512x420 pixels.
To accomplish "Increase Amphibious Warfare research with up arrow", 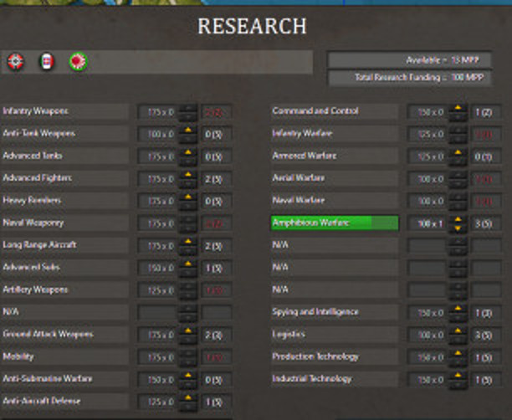I will 458,219.
